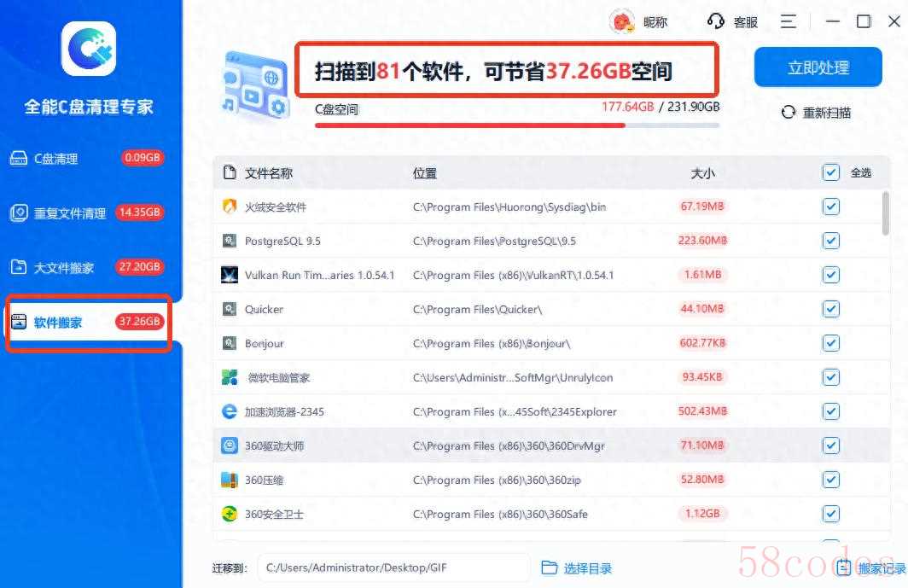Open the user avatar next to 昵称
This screenshot has width=908, height=588.
[x=622, y=22]
